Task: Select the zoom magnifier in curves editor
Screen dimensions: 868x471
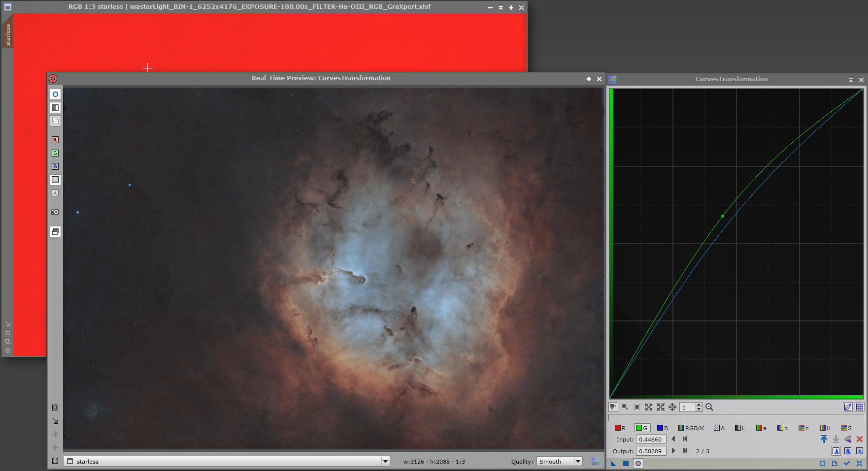Action: point(709,407)
